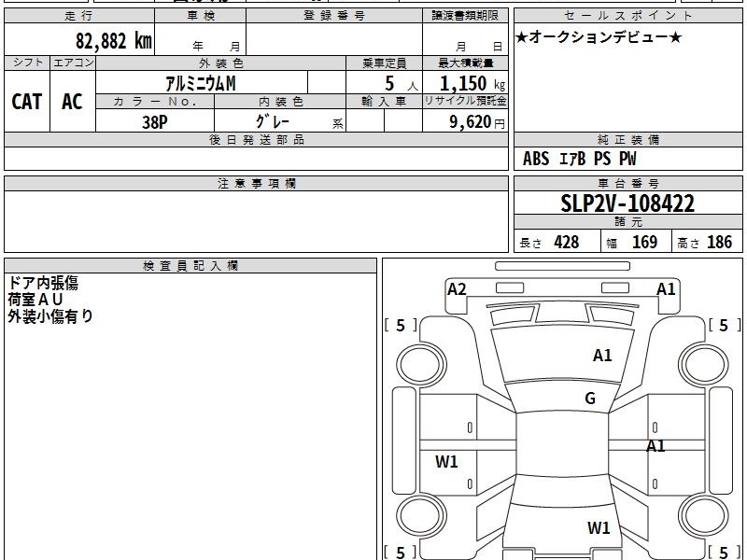Select the W1 mark on the rear panel
Viewport: 747px width, 560px height.
599,527
